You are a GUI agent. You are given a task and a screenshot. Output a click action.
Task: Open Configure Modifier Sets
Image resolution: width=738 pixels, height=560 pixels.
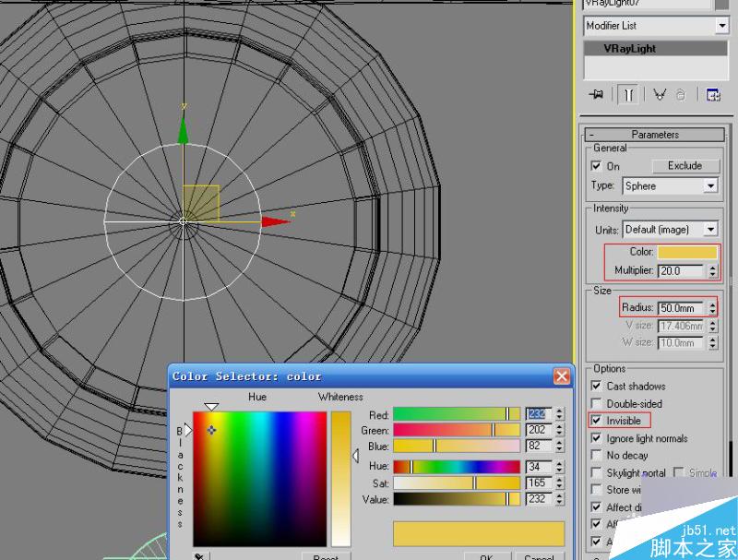pos(712,94)
